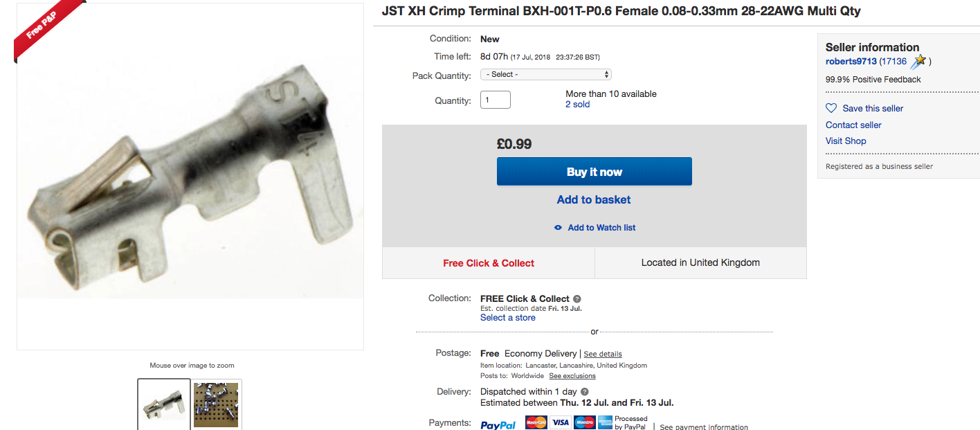This screenshot has height=430, width=980.
Task: Click the MasterCard payment icon
Action: click(536, 422)
